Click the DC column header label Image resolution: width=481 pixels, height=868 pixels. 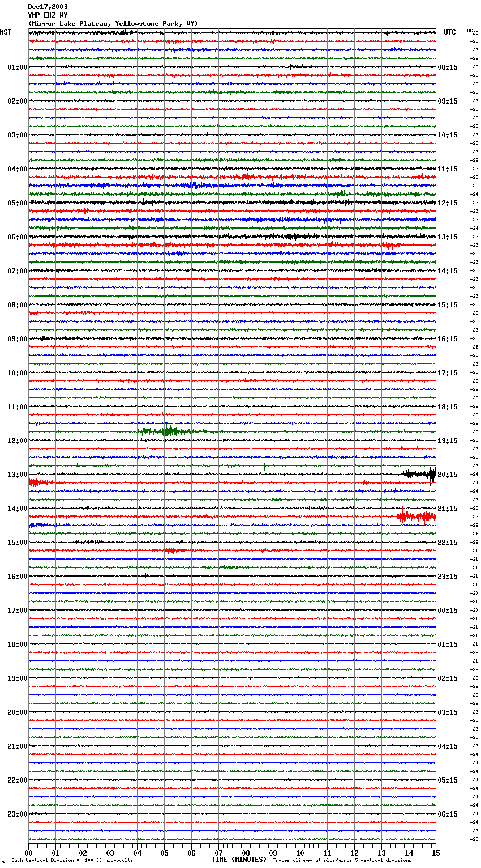[x=470, y=31]
